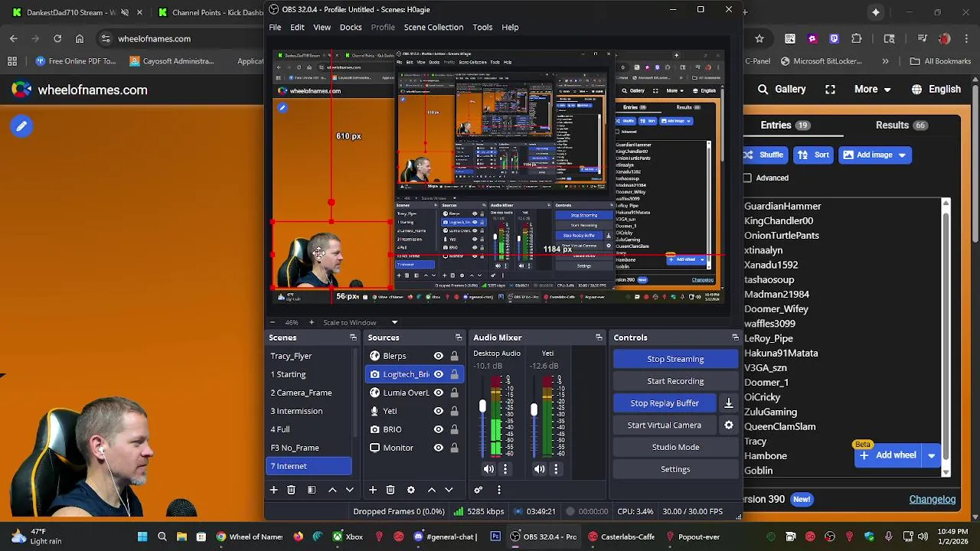
Task: Toggle visibility of the Logitech_Brio source
Action: tap(439, 374)
